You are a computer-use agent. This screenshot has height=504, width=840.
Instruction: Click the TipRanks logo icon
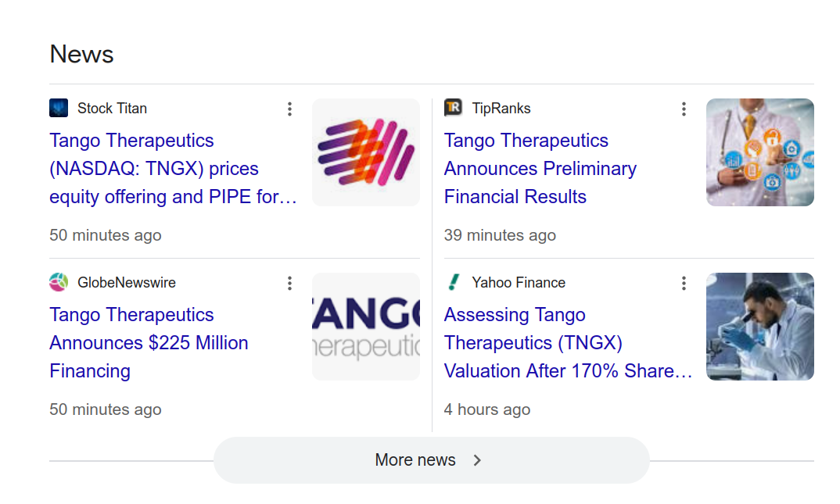pos(453,108)
